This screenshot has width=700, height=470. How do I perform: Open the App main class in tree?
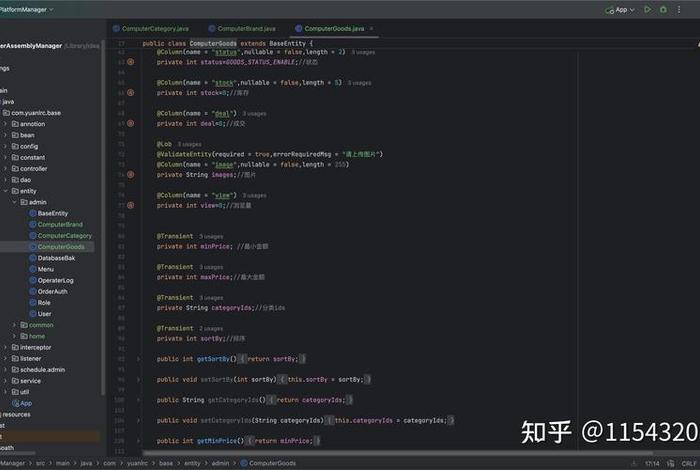[22, 403]
